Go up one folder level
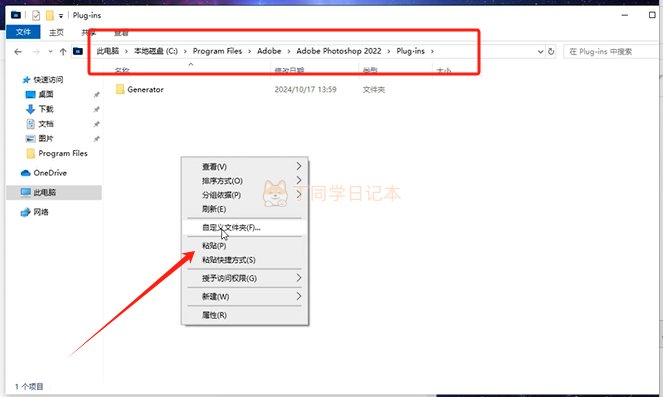Viewport: 663px width, 397px height. 63,52
